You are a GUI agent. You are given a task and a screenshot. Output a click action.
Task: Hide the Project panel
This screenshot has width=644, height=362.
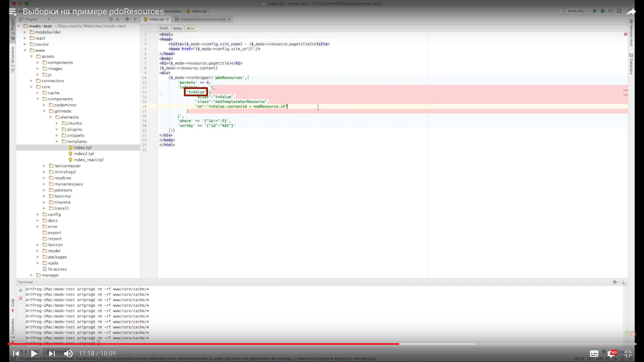click(136, 19)
